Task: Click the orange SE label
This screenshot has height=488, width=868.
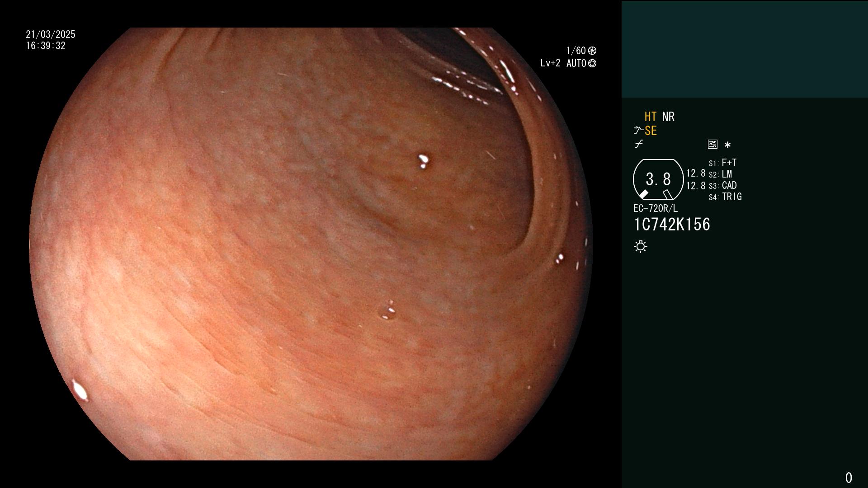Action: tap(651, 131)
